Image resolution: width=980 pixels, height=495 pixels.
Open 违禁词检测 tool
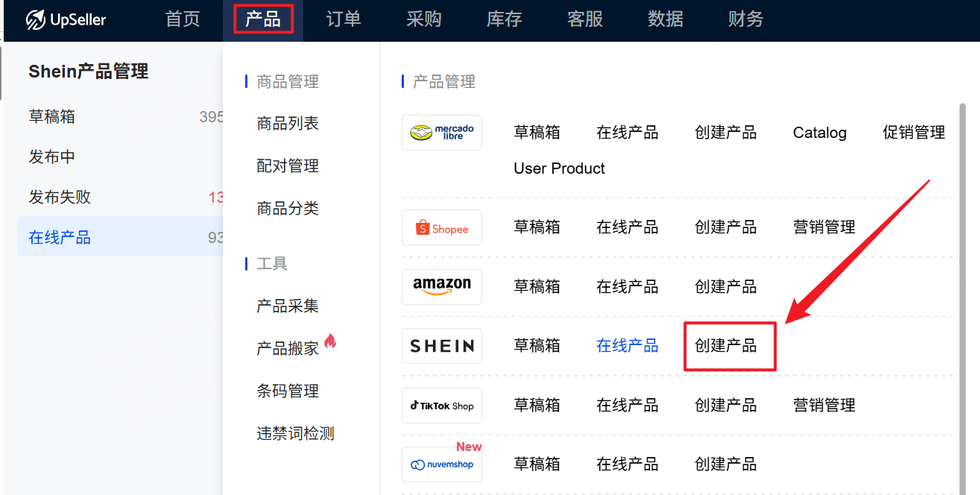pos(295,433)
